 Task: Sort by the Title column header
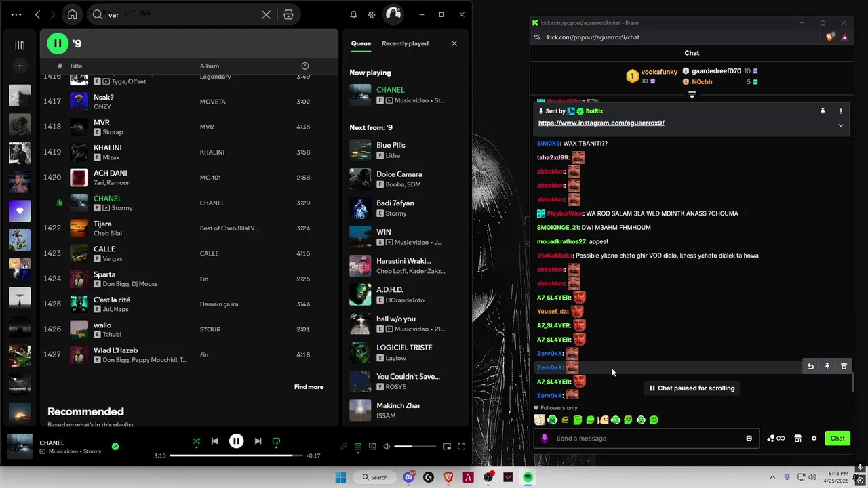[x=76, y=66]
